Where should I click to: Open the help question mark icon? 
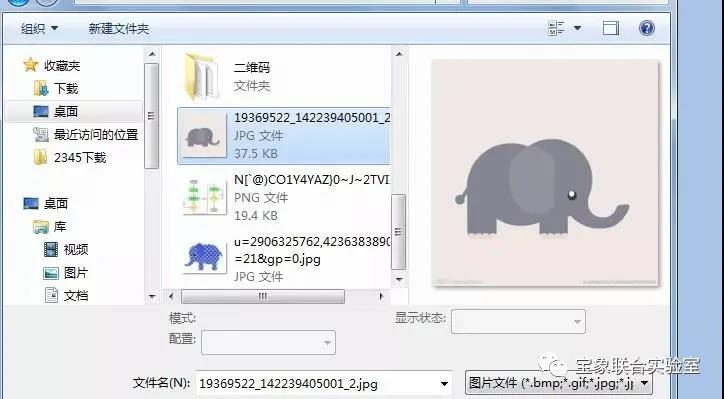[x=646, y=28]
